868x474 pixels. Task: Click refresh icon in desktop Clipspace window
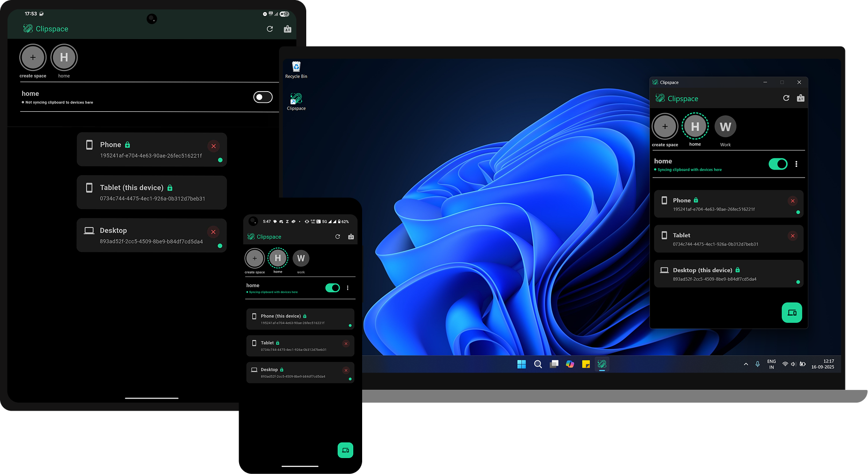pos(786,98)
